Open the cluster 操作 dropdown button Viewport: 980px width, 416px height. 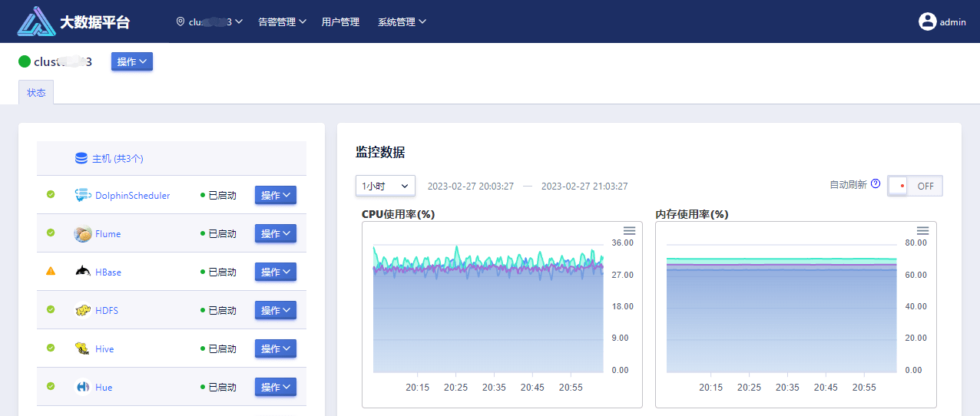132,61
